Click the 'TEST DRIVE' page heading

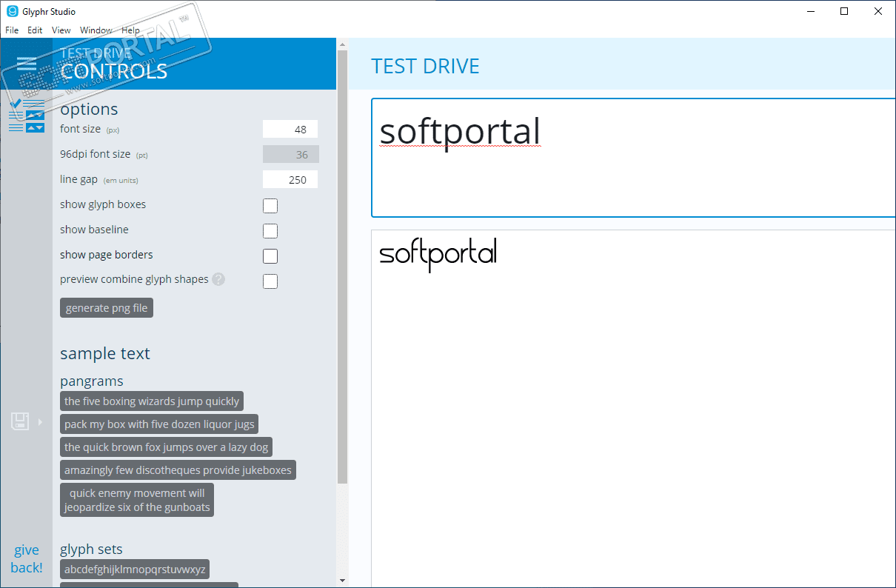[x=425, y=66]
